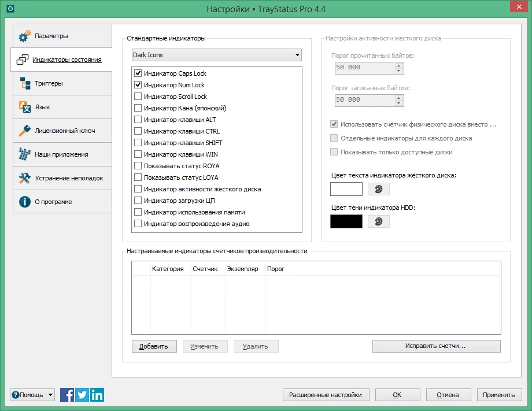
Task: Switch to the Параметры tab
Action: pyautogui.click(x=62, y=36)
